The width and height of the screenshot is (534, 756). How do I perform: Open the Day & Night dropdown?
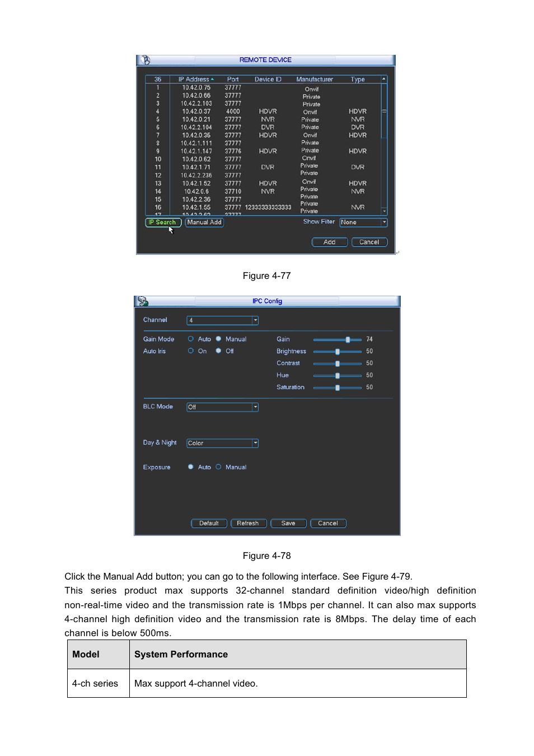[222, 443]
